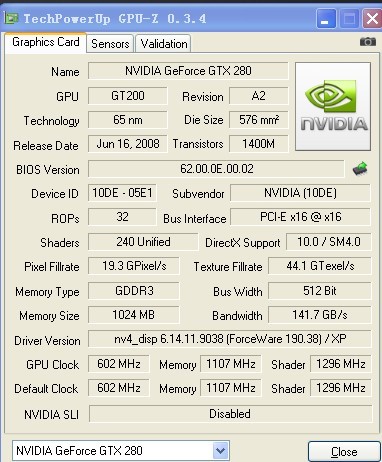Click the 'Subvendor' label
Screen dimensions: 382x462
coord(198,194)
